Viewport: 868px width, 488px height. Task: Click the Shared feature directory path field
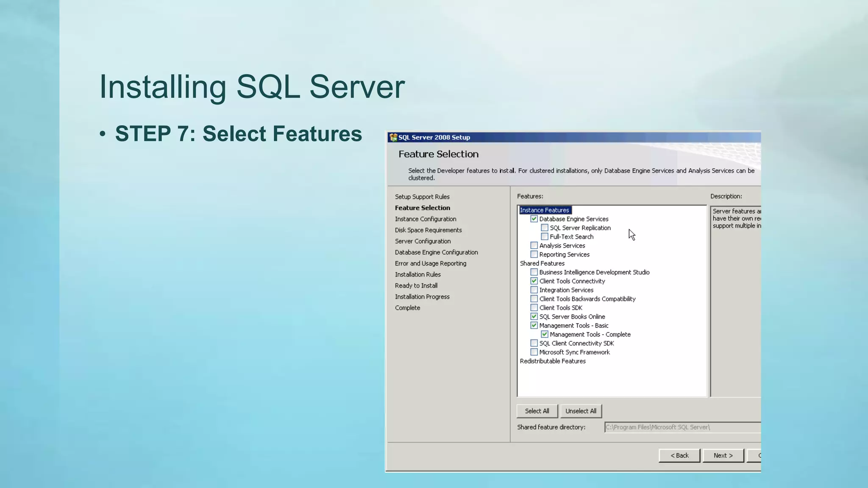(x=682, y=427)
